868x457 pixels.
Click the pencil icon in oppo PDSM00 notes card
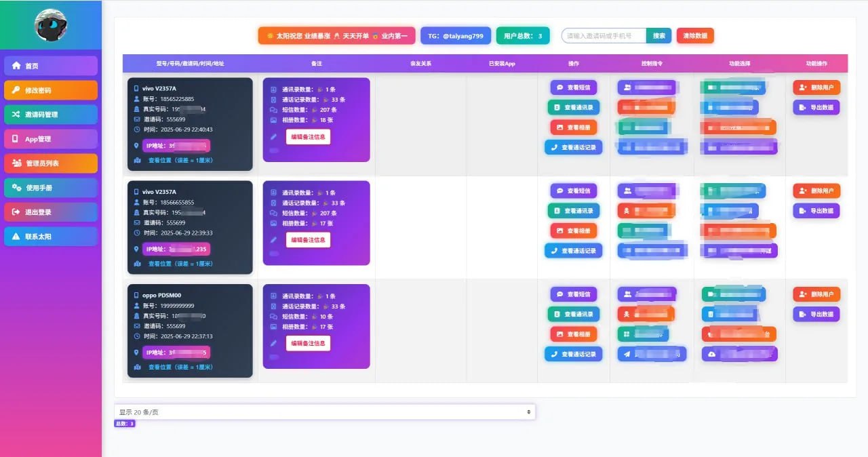pos(273,343)
